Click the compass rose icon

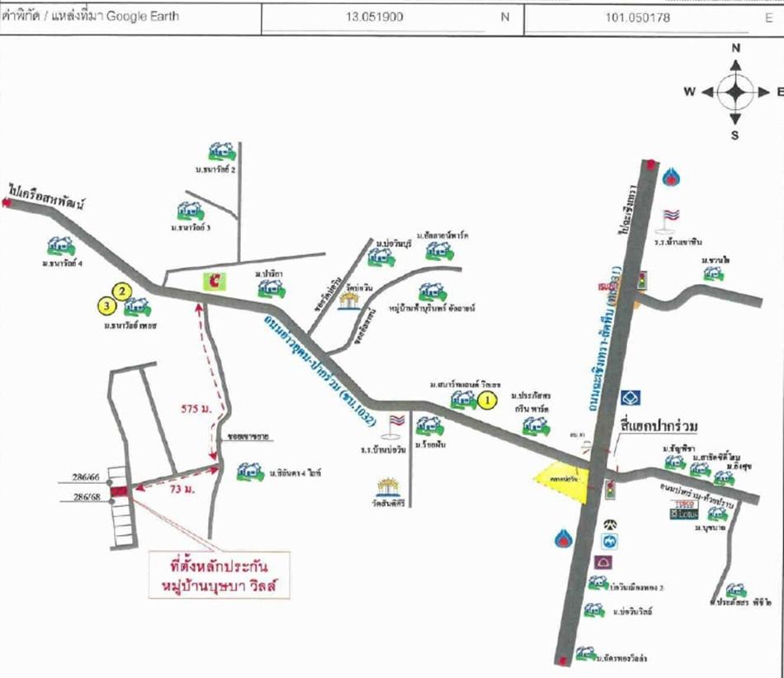[734, 91]
